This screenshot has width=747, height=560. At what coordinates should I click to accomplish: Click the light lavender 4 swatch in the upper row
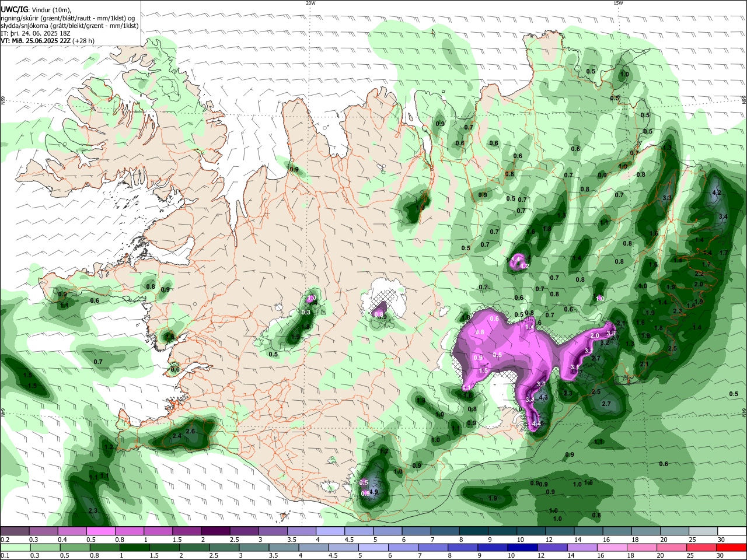[330, 531]
